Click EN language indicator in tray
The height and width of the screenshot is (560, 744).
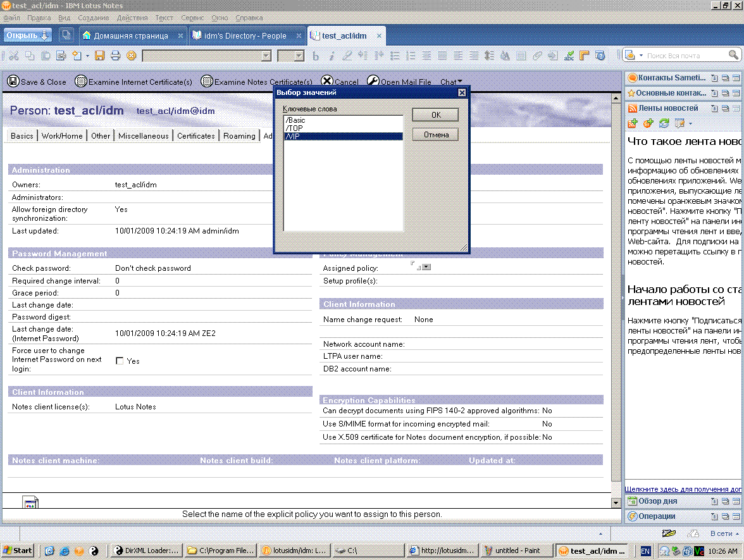(645, 551)
